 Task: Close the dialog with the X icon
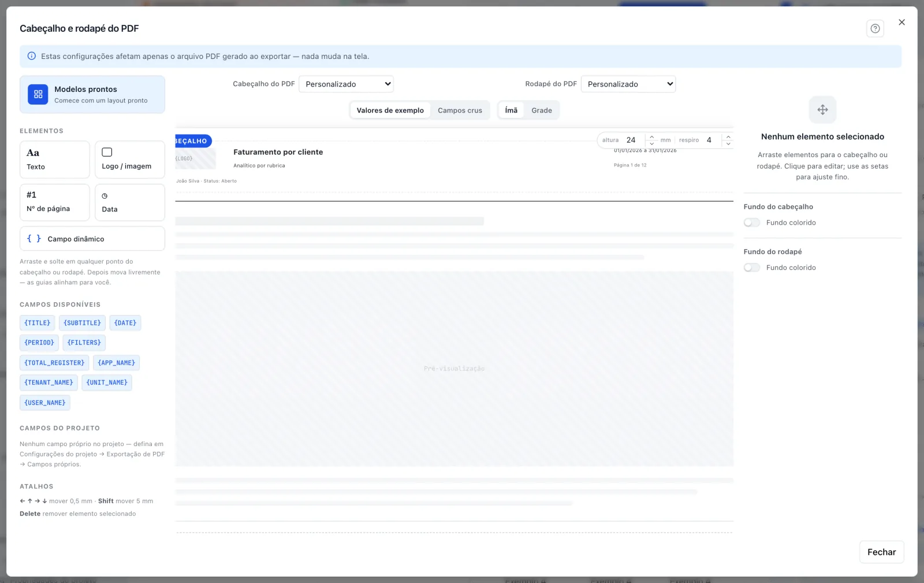click(x=901, y=22)
